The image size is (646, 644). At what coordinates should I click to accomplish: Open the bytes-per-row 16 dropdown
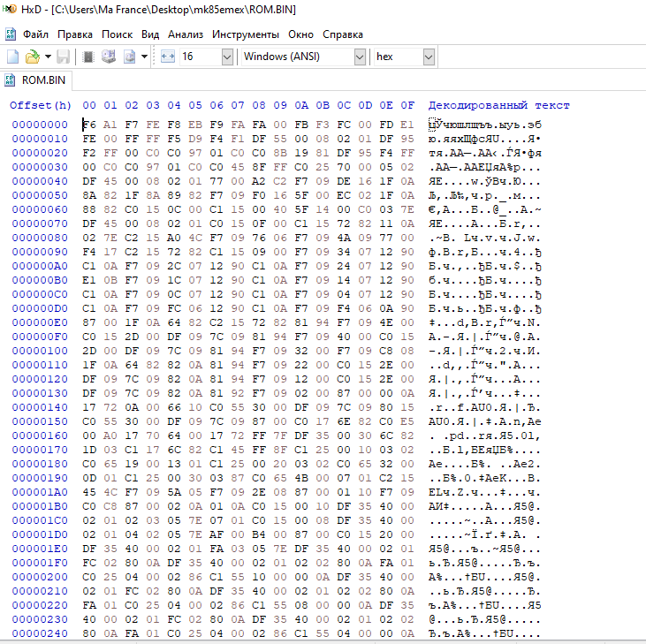pos(227,57)
